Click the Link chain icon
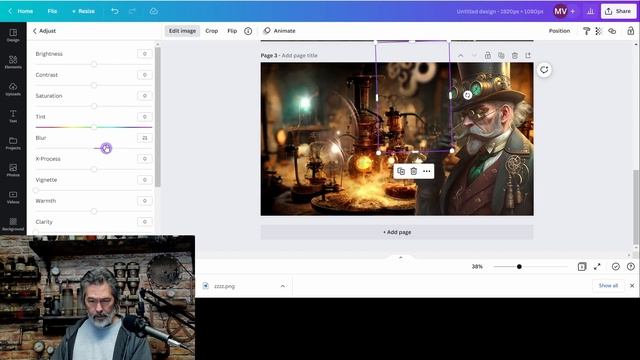 tap(612, 31)
